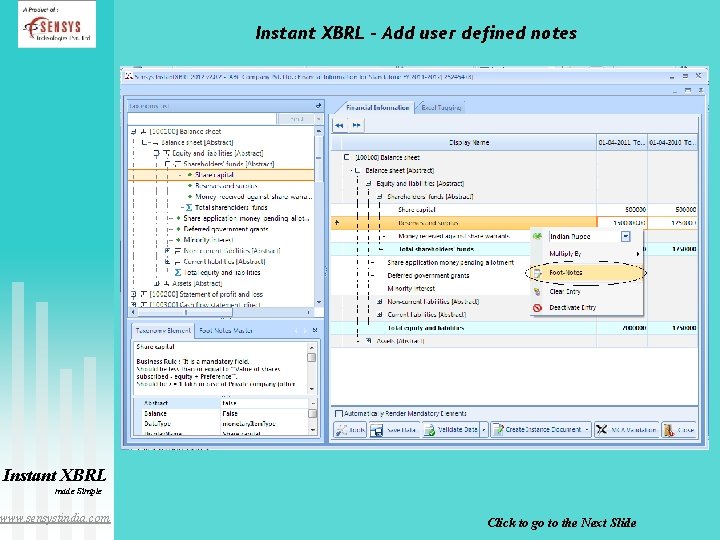Expand Current liabilities [Abstract] in left tree
This screenshot has width=720, height=540.
click(168, 262)
